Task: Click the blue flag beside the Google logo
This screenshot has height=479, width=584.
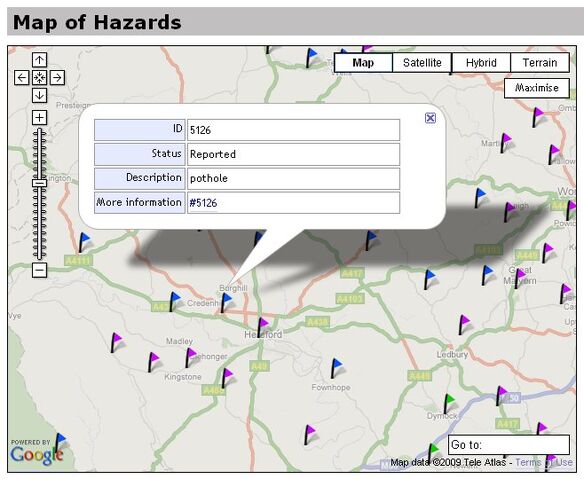Action: [60, 442]
